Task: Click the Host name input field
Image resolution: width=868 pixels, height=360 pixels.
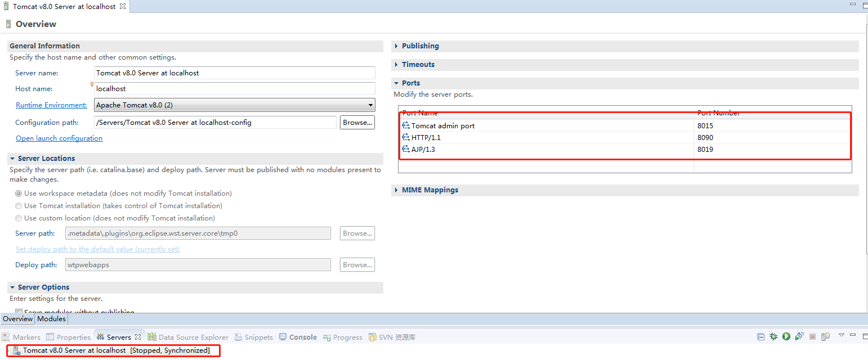Action: pos(235,89)
